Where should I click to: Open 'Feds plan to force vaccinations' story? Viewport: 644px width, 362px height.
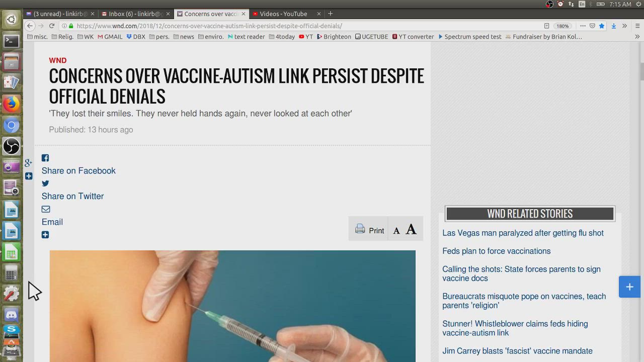click(x=497, y=251)
